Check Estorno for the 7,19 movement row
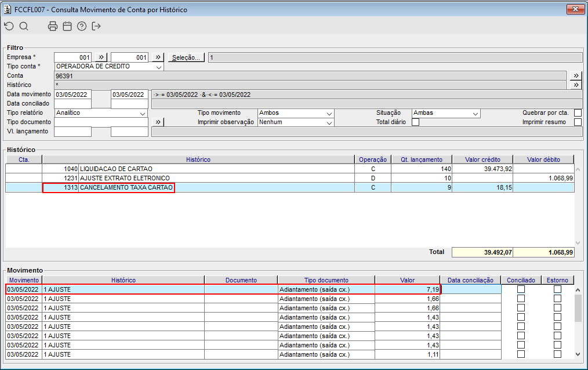Image resolution: width=588 pixels, height=370 pixels. pyautogui.click(x=557, y=289)
